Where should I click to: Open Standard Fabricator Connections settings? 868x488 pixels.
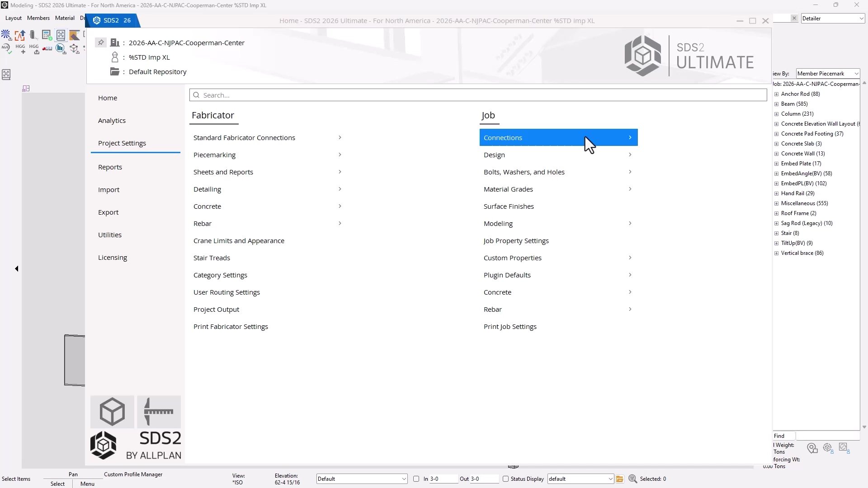(x=268, y=137)
